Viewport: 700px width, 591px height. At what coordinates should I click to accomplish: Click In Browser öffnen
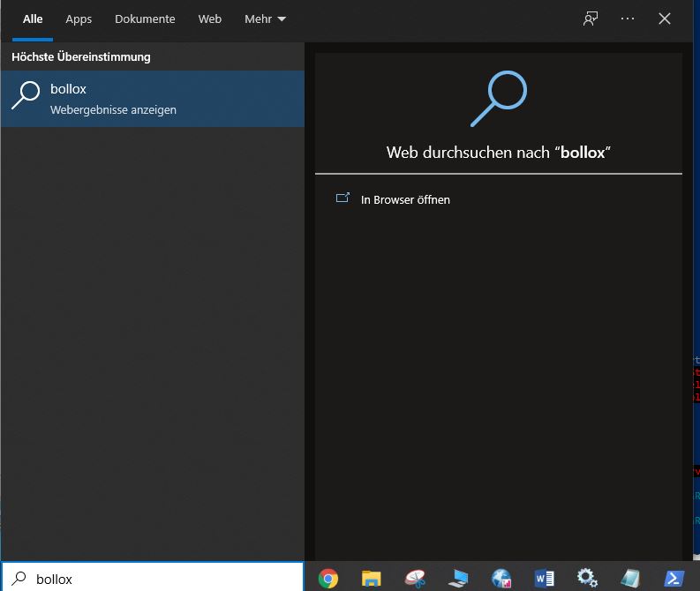(x=405, y=200)
